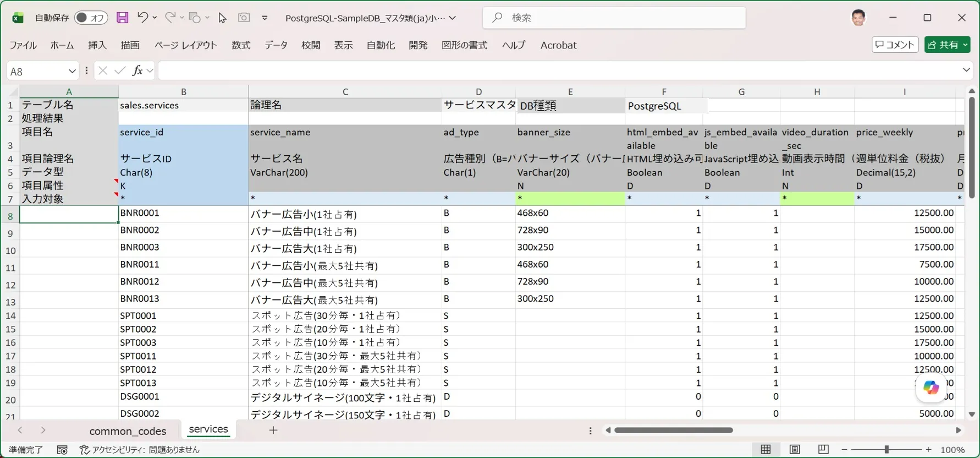The image size is (980, 458).
Task: Toggle the AutoSave switch
Action: coord(90,18)
